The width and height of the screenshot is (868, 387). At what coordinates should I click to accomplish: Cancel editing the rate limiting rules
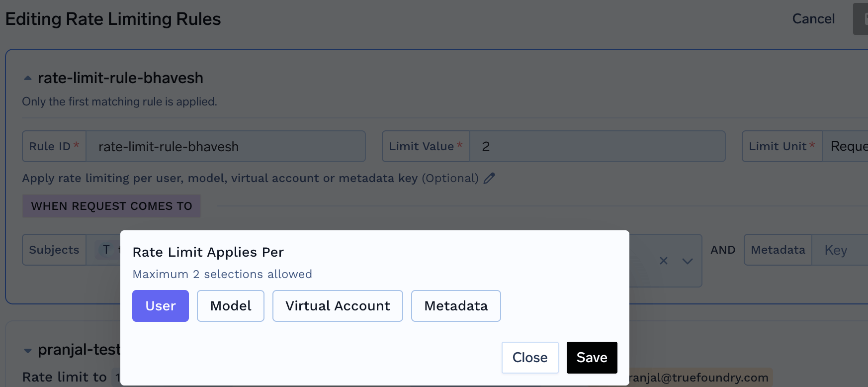(813, 18)
